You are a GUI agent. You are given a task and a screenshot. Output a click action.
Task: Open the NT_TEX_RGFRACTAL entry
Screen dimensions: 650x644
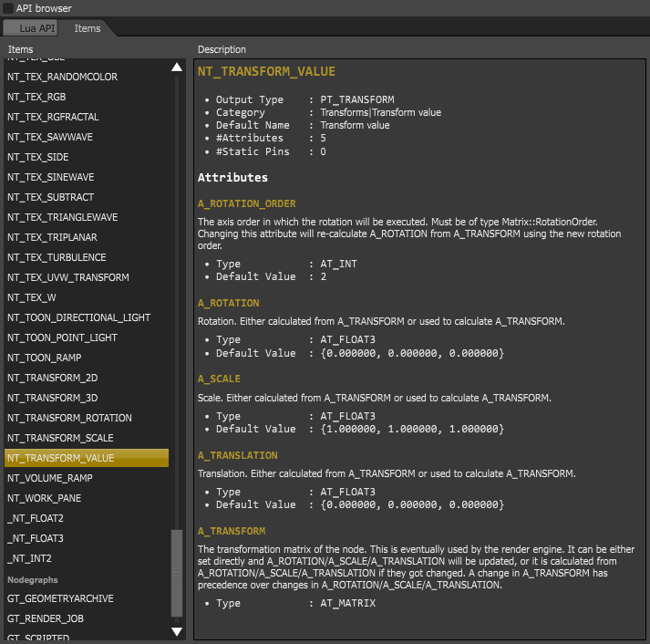pos(53,117)
